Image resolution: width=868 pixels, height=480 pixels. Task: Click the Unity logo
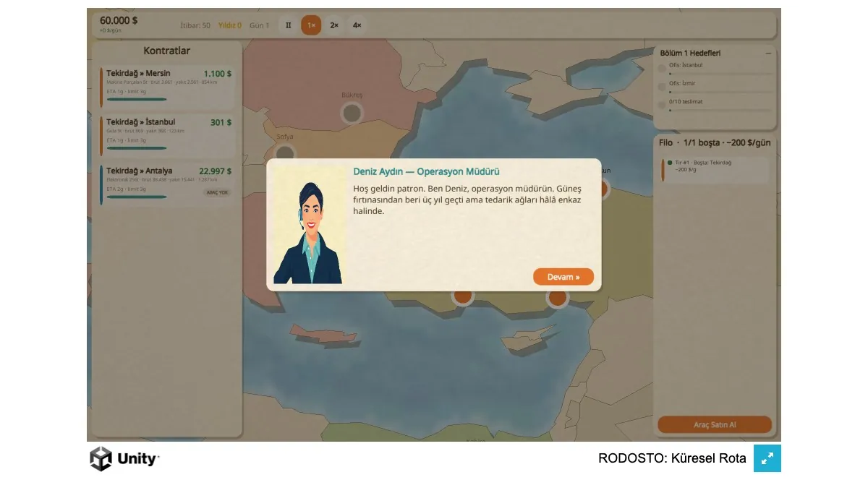click(124, 458)
